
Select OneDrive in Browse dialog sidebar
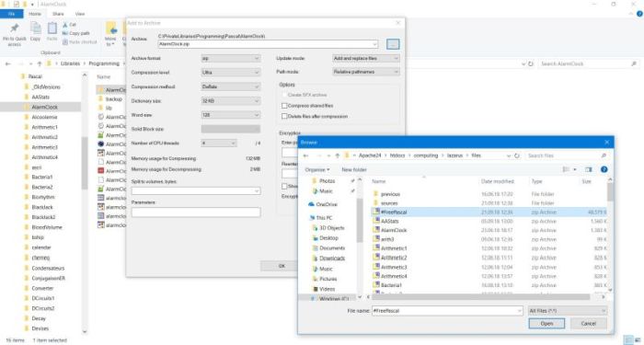pos(322,204)
